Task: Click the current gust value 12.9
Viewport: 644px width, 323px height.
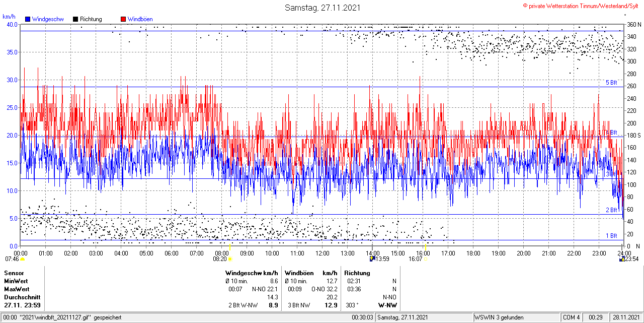Action: [x=331, y=305]
